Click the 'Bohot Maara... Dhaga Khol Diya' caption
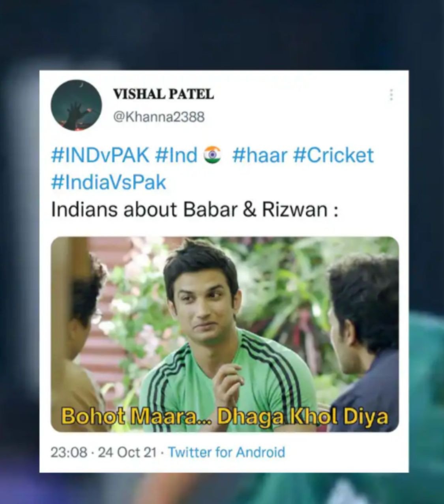 click(225, 416)
